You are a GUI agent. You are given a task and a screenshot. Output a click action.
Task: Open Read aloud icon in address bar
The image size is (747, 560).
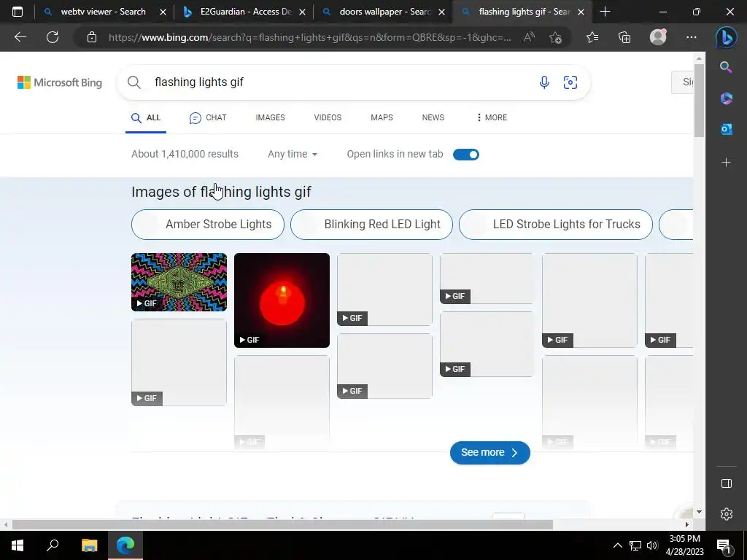click(x=529, y=37)
